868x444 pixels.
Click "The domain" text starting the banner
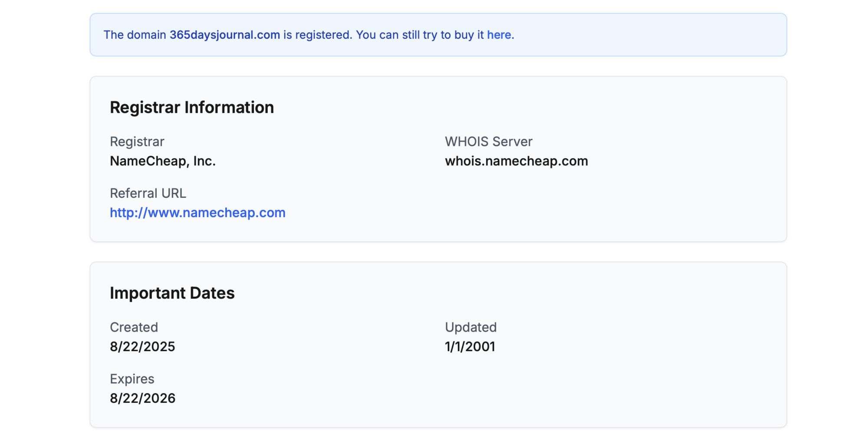click(135, 35)
